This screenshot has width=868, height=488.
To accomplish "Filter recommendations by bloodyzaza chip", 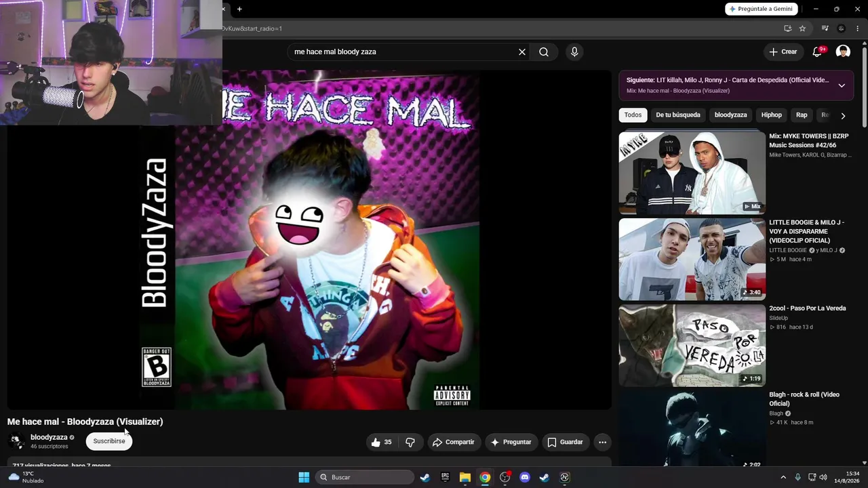I will click(x=730, y=115).
